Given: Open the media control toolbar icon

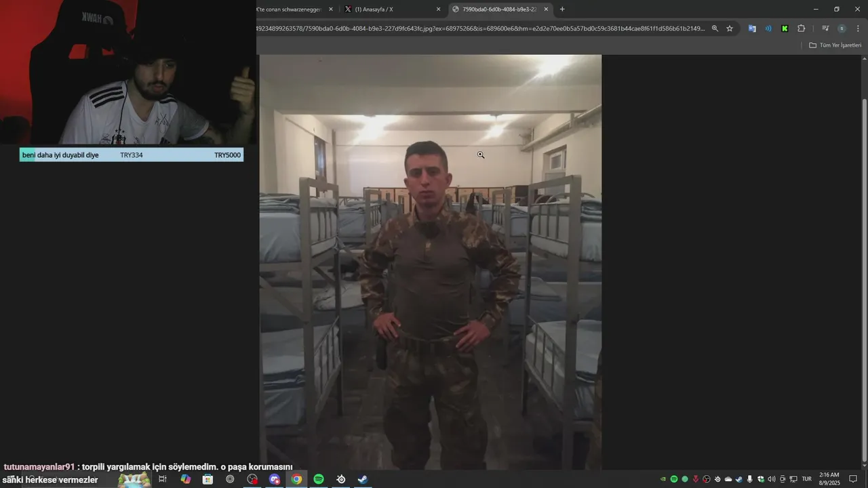Looking at the screenshot, I should (825, 28).
